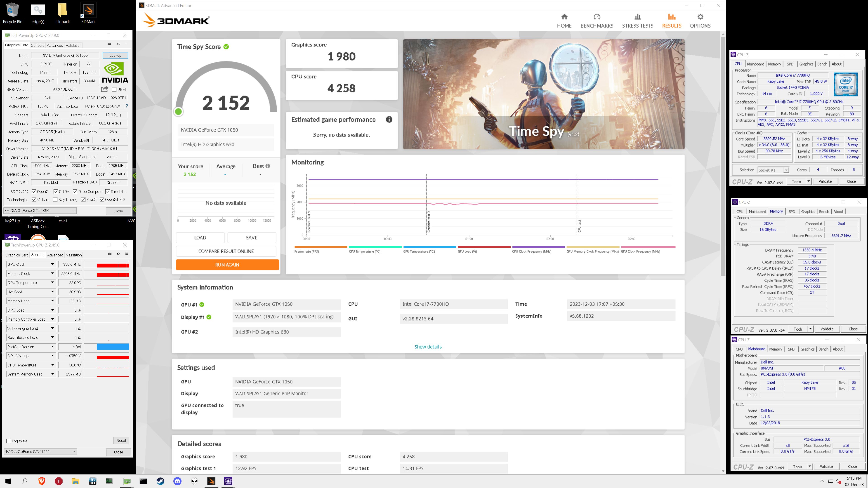The image size is (868, 488).
Task: Click the Reset button in GPU-Z Sensors
Action: coord(121,441)
